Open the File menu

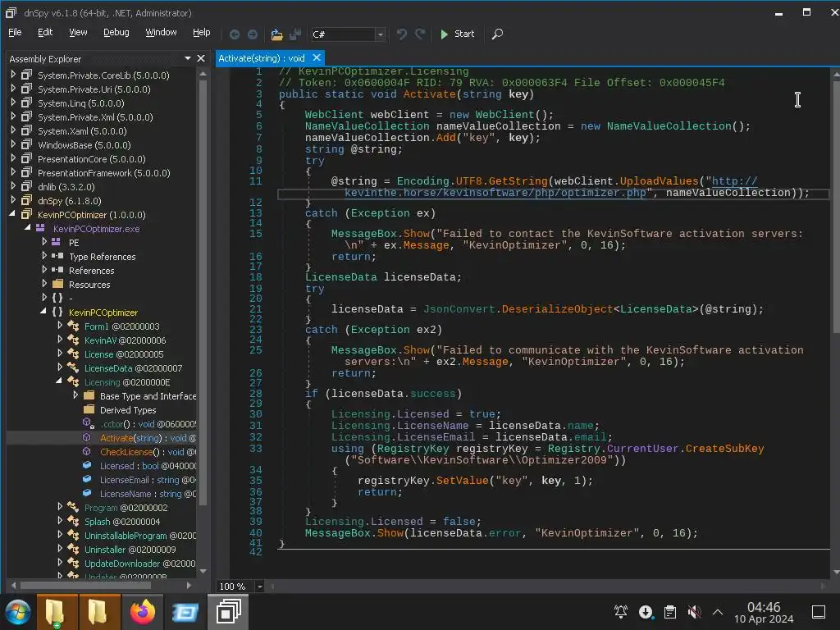point(15,32)
